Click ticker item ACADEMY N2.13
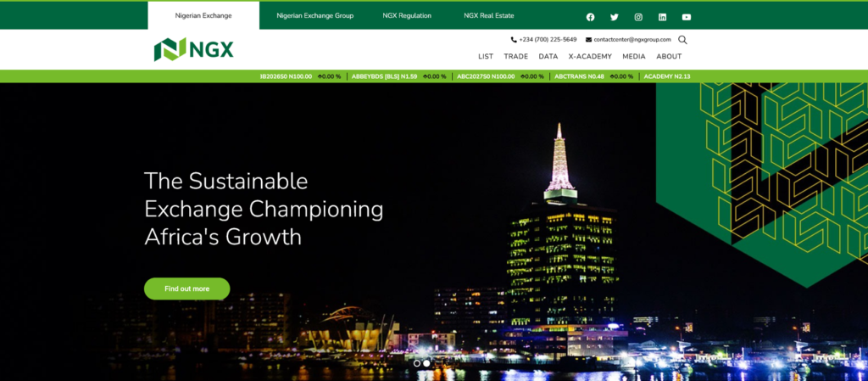The width and height of the screenshot is (868, 381). (667, 76)
